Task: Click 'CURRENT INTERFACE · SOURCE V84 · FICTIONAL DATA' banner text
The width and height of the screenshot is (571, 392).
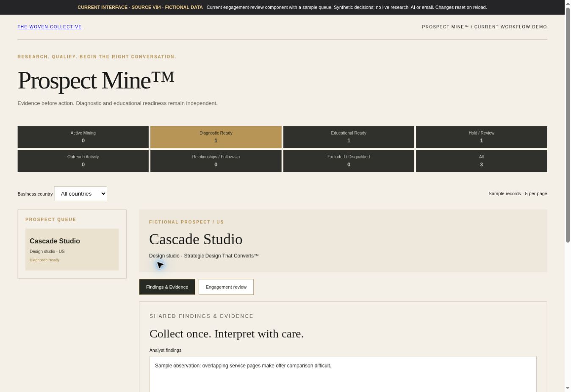Action: pos(140,7)
